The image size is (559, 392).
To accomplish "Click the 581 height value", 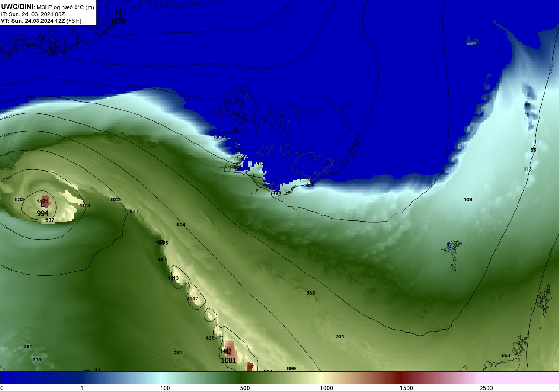I will (178, 352).
